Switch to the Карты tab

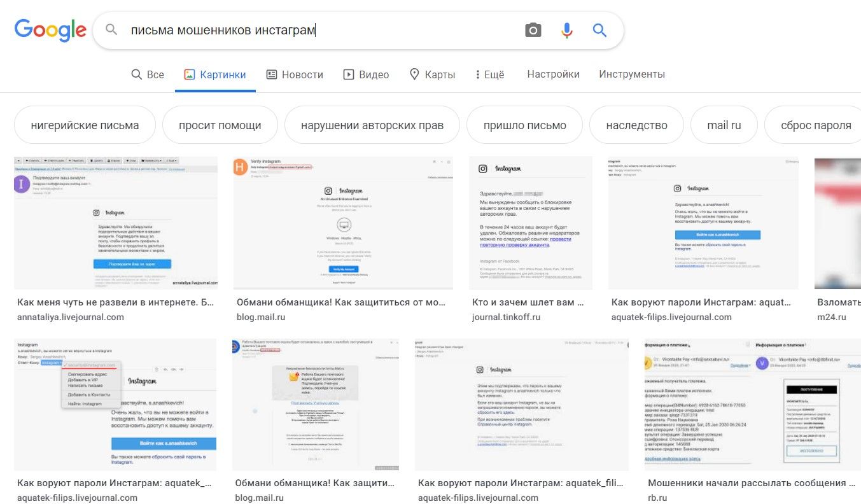(x=432, y=74)
